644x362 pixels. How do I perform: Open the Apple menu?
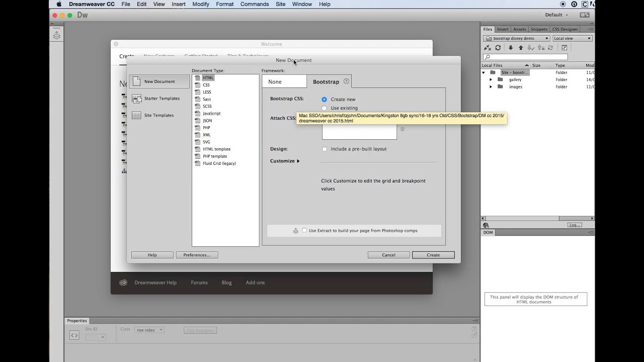coord(59,4)
